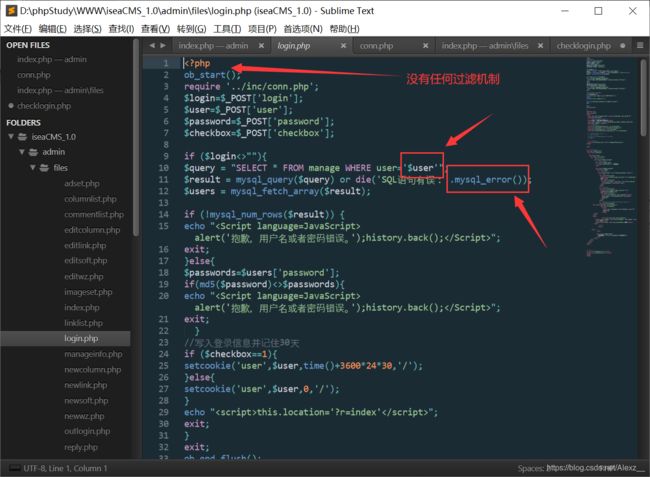This screenshot has height=477, width=650.
Task: Open the 首选项(N) menu
Action: point(303,29)
